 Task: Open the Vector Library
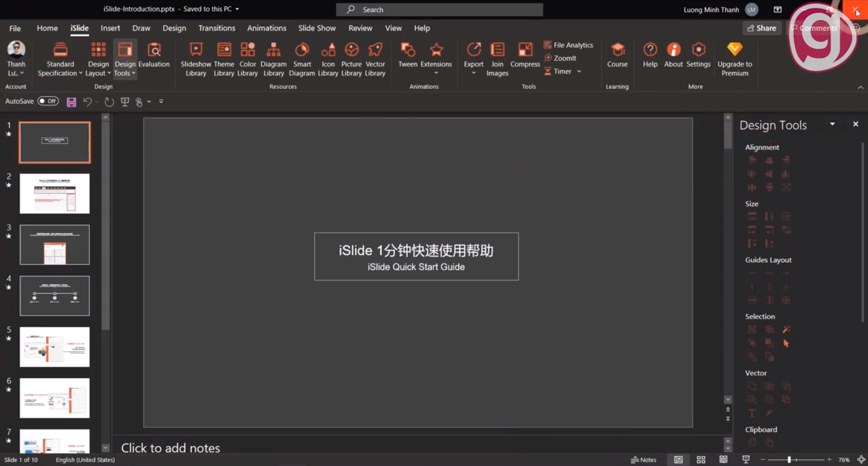375,60
